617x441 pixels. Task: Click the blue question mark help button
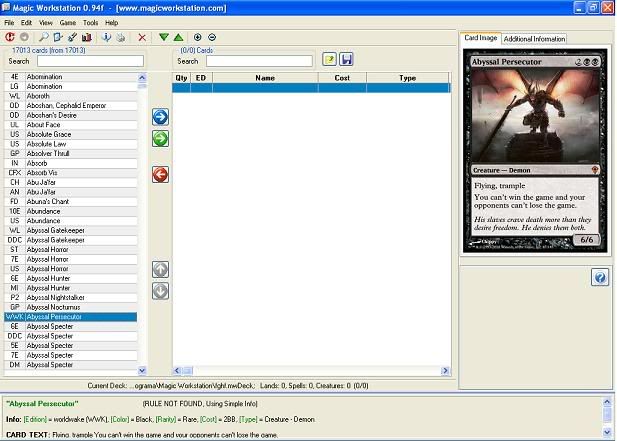pyautogui.click(x=600, y=277)
